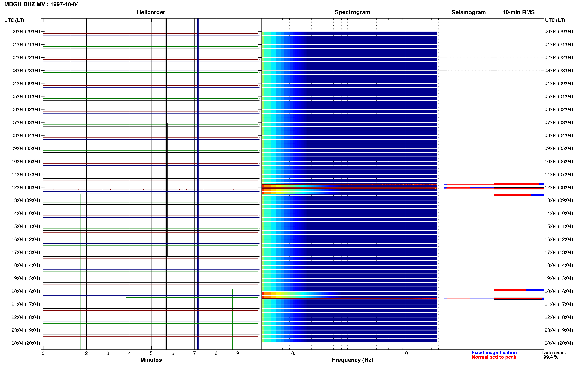The image size is (588, 368).
Task: Click the Minutes axis tick label 2
Action: [86, 353]
